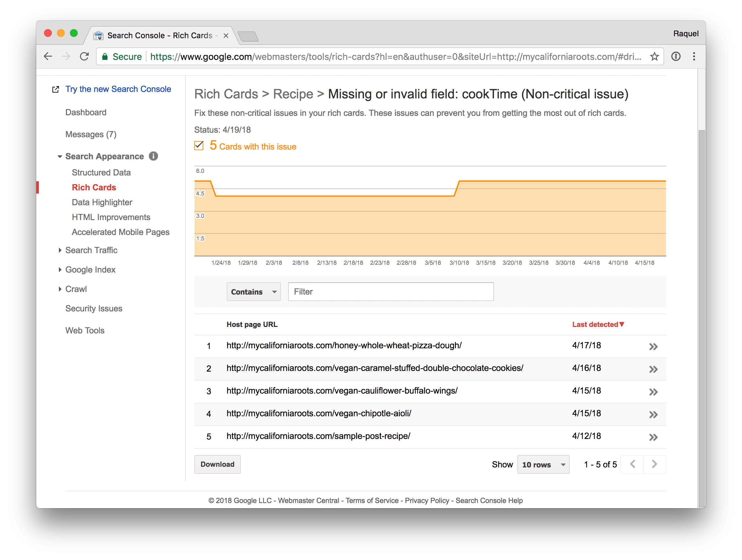Viewport: 742px width, 560px height.
Task: Click the green Secure padlock icon
Action: (x=105, y=56)
